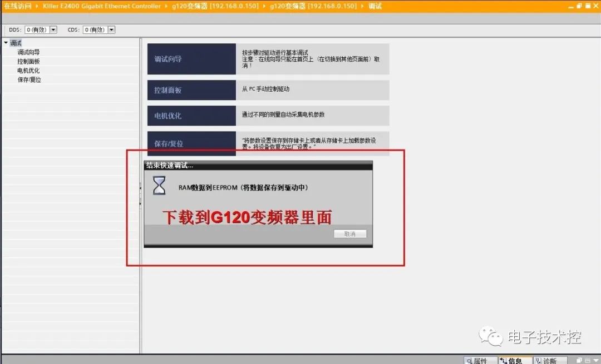Select 控制面板 in the left tree
Viewport: 601px width, 364px height.
28,61
